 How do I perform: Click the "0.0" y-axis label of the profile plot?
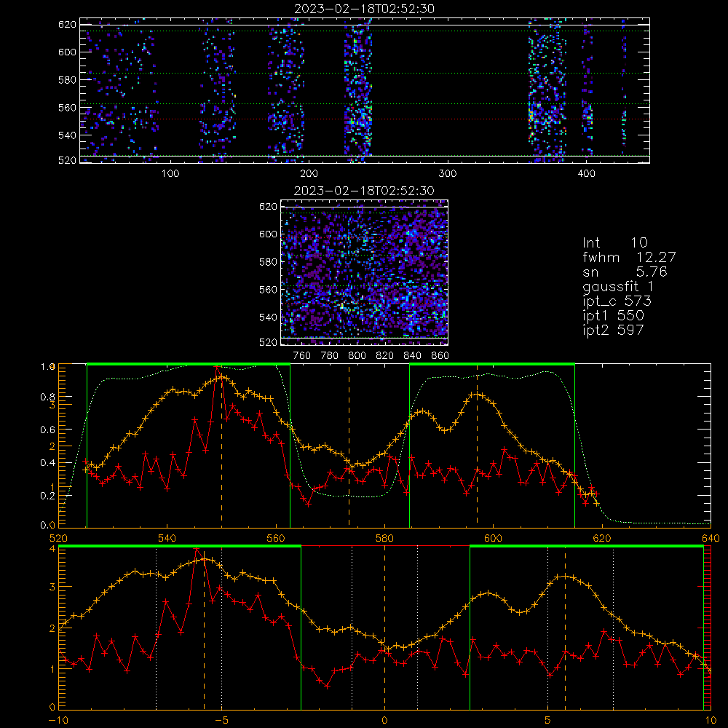[47, 526]
